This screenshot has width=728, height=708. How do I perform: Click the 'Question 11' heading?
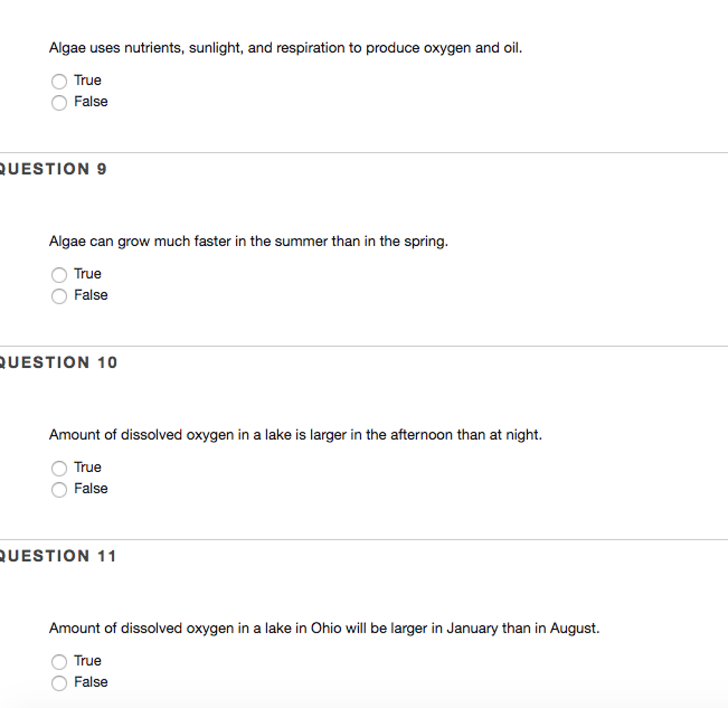(58, 556)
